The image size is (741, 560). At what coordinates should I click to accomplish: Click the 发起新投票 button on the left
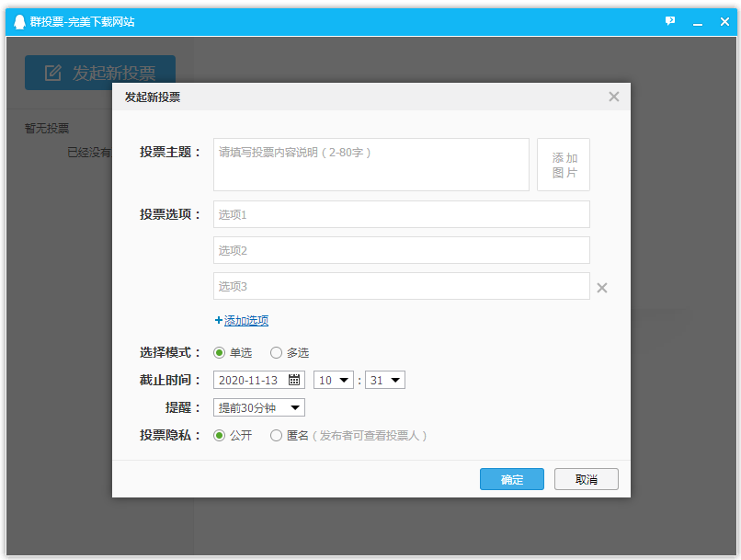point(100,73)
